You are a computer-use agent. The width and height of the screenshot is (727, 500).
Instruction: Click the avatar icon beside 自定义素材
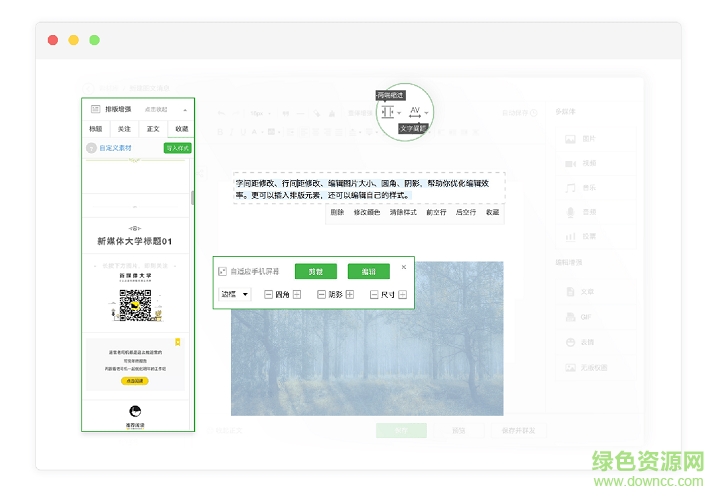tap(91, 148)
